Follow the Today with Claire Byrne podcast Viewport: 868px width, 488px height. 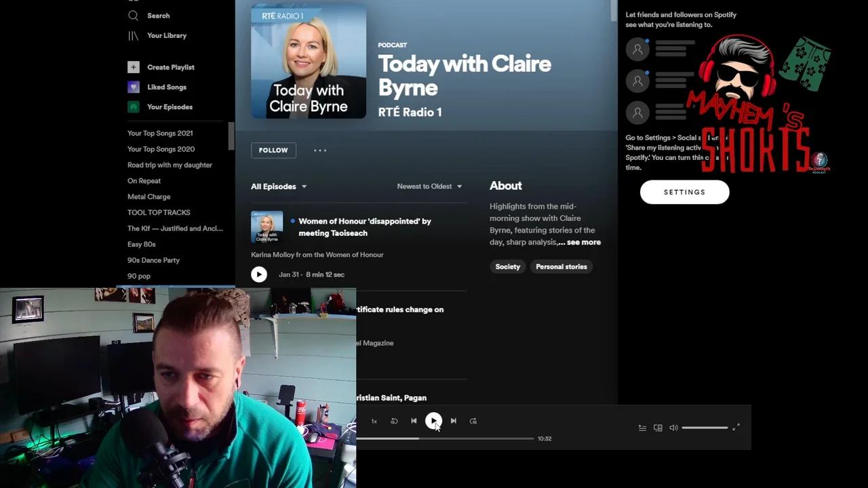pos(273,150)
